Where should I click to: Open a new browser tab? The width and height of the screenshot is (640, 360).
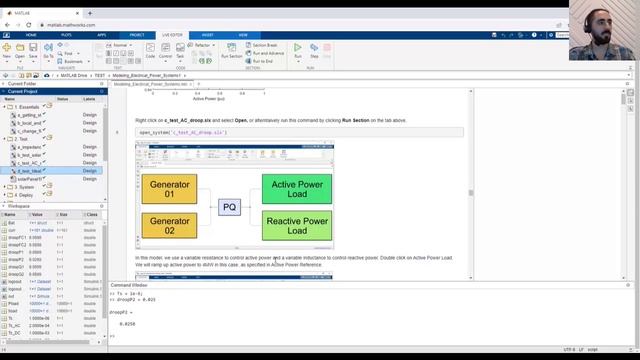(90, 13)
